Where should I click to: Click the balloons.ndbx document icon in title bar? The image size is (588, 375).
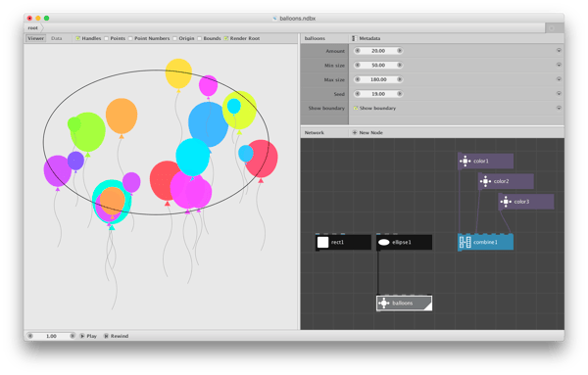tap(274, 19)
